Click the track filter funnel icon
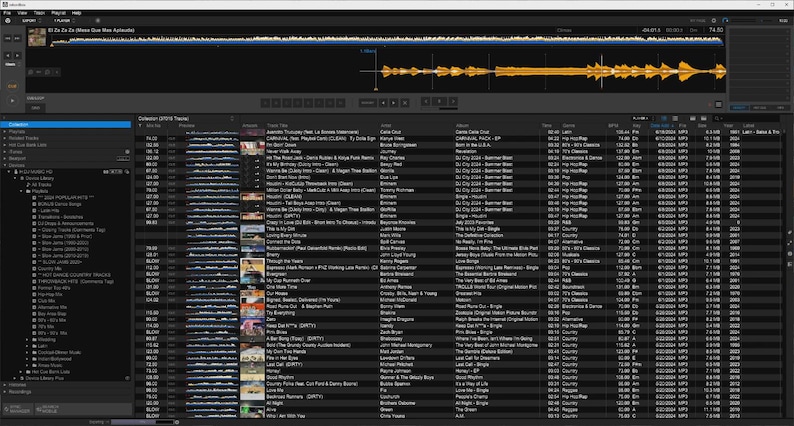Image resolution: width=794 pixels, height=426 pixels. coord(140,126)
